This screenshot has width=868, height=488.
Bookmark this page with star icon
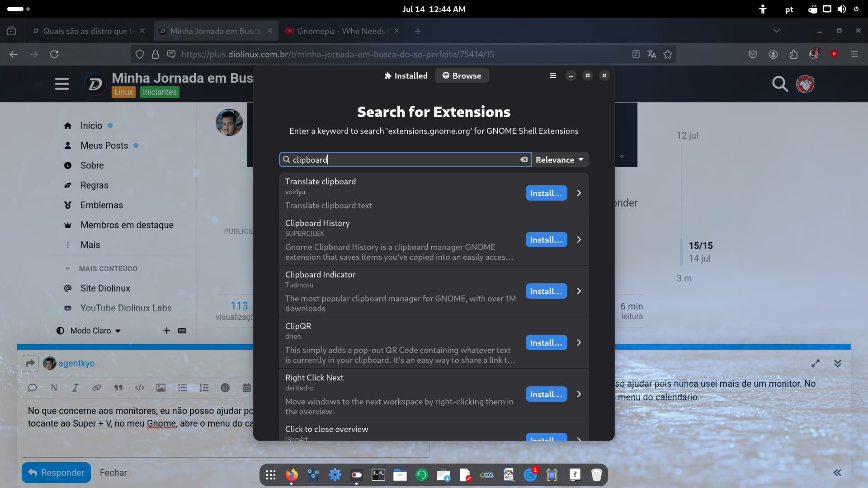pyautogui.click(x=668, y=54)
